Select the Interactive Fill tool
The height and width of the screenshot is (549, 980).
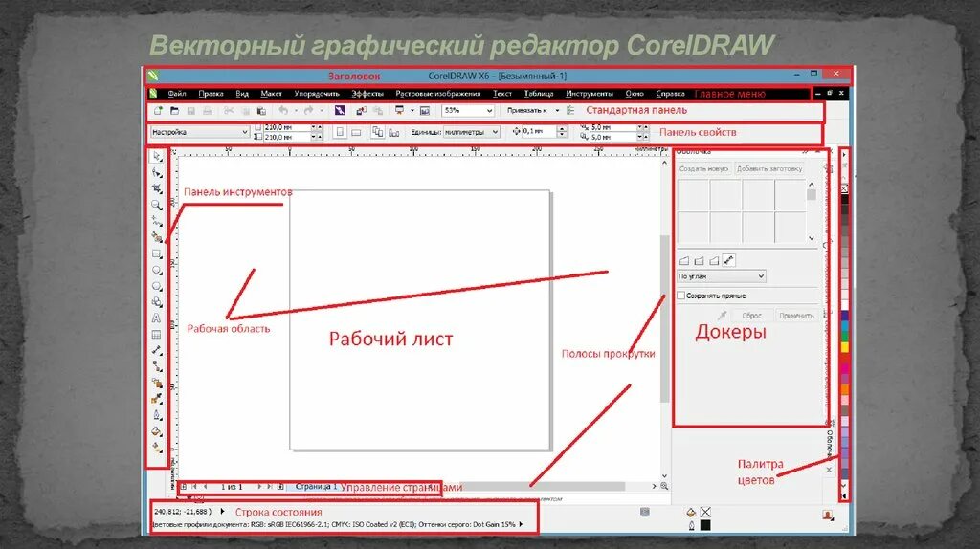(x=157, y=448)
